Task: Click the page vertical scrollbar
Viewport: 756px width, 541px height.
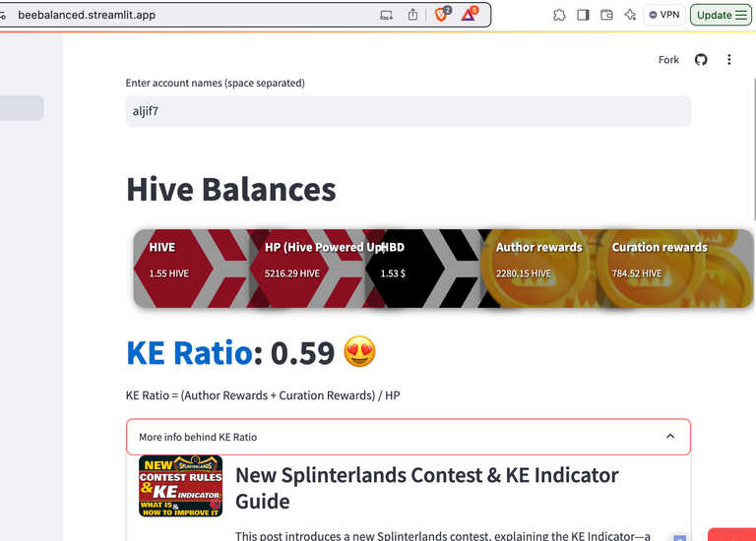Action: coord(753,150)
